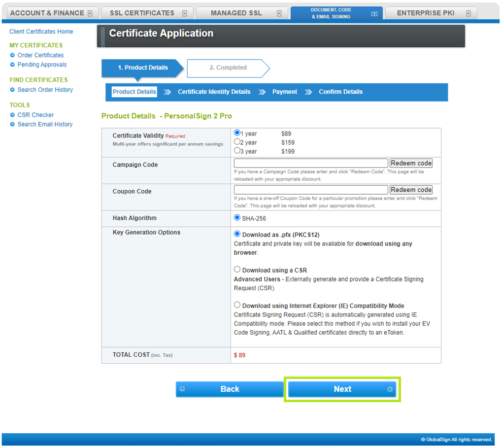Image resolution: width=502 pixels, height=448 pixels.
Task: Go to Client Certificates Home
Action: pos(41,32)
